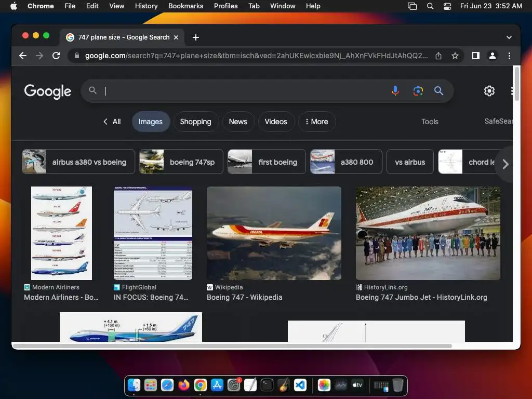Select the vs airbus chip
Screen dimensions: 532x399
click(410, 162)
